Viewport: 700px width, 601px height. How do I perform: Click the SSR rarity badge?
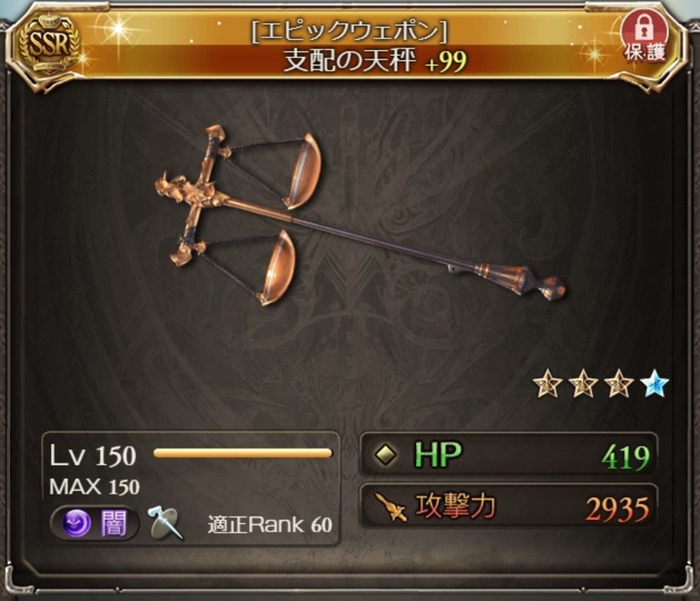click(x=49, y=44)
